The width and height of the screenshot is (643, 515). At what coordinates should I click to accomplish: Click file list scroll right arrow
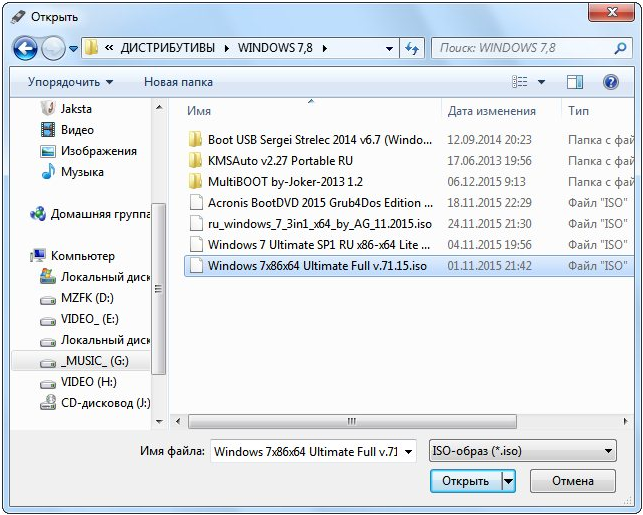click(x=625, y=422)
